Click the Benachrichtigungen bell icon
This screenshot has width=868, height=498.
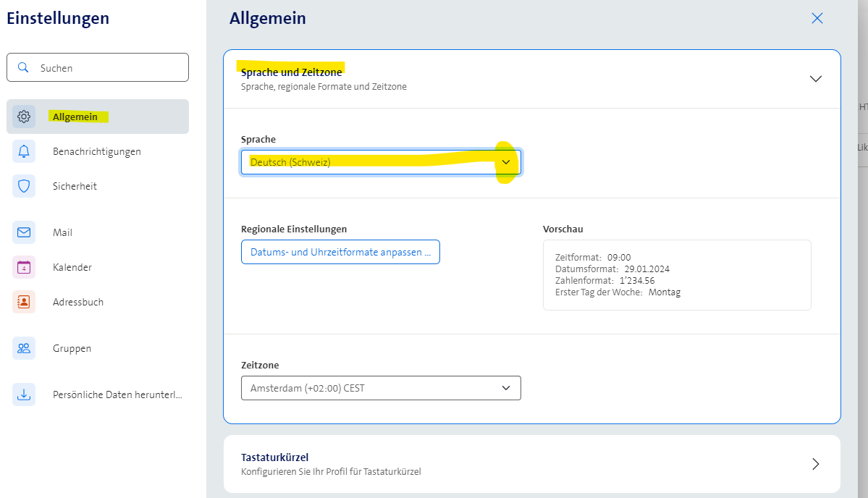24,151
